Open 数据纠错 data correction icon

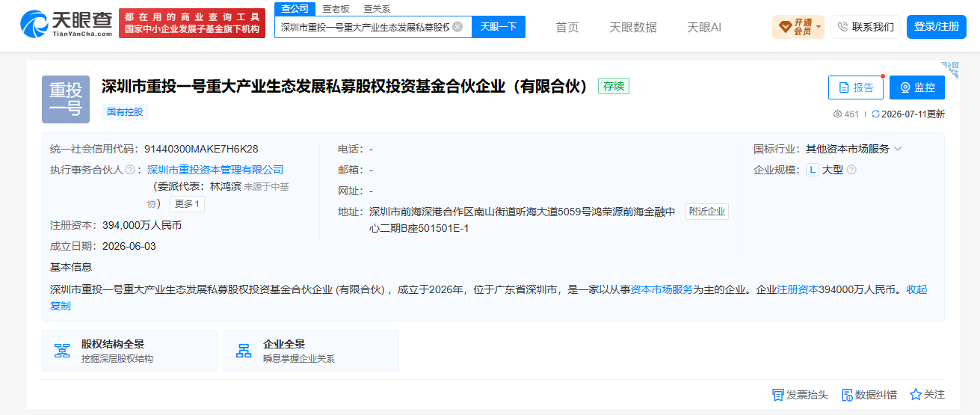point(847,395)
